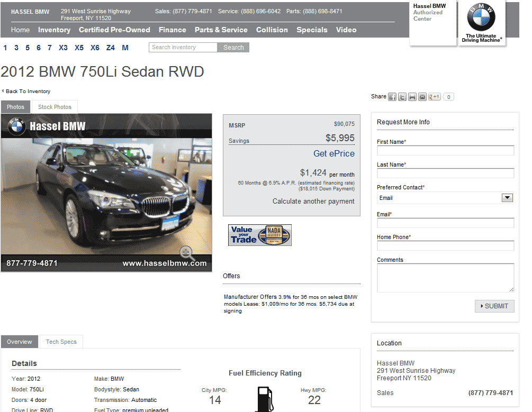Share the listing on Facebook

(x=392, y=97)
